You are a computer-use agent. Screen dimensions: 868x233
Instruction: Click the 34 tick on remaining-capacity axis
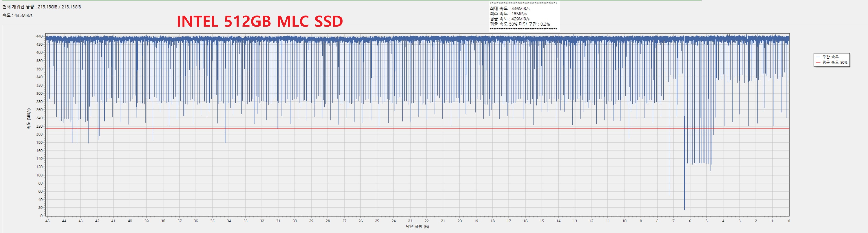pos(229,221)
